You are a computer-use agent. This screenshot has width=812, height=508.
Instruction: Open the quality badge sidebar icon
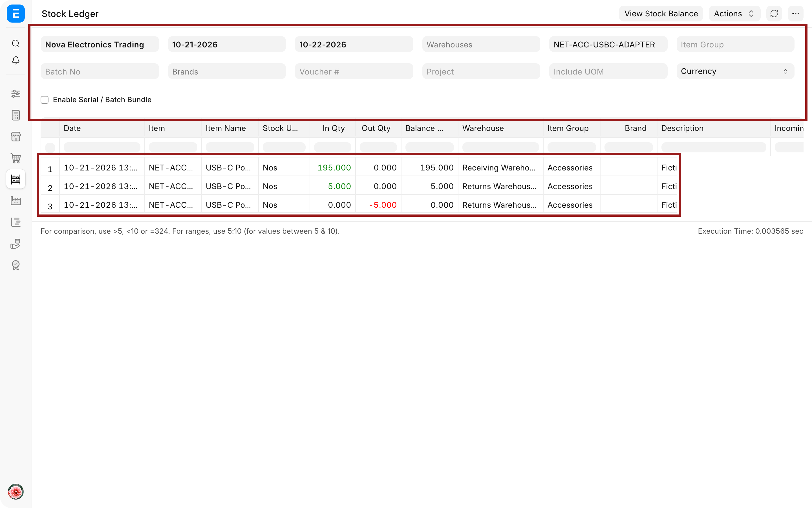[16, 265]
